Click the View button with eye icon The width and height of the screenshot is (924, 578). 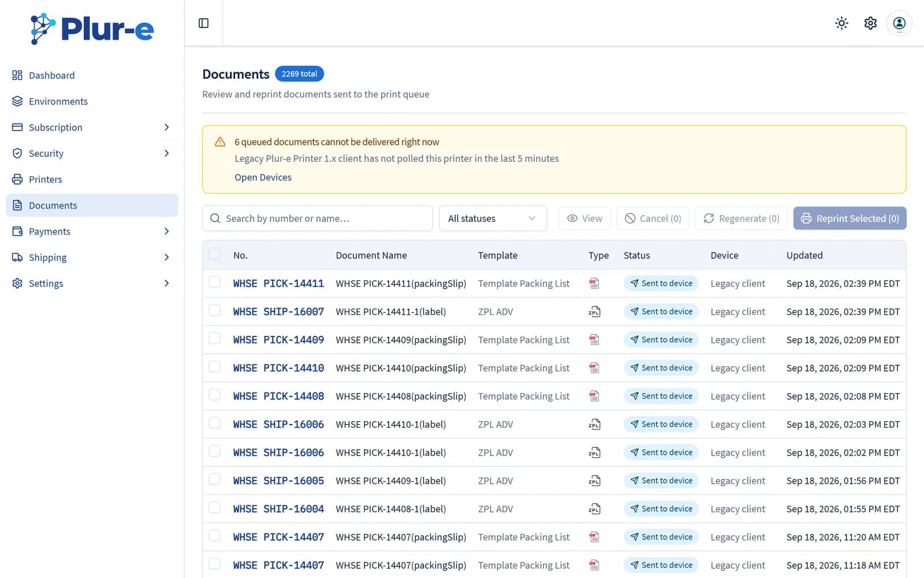[584, 218]
